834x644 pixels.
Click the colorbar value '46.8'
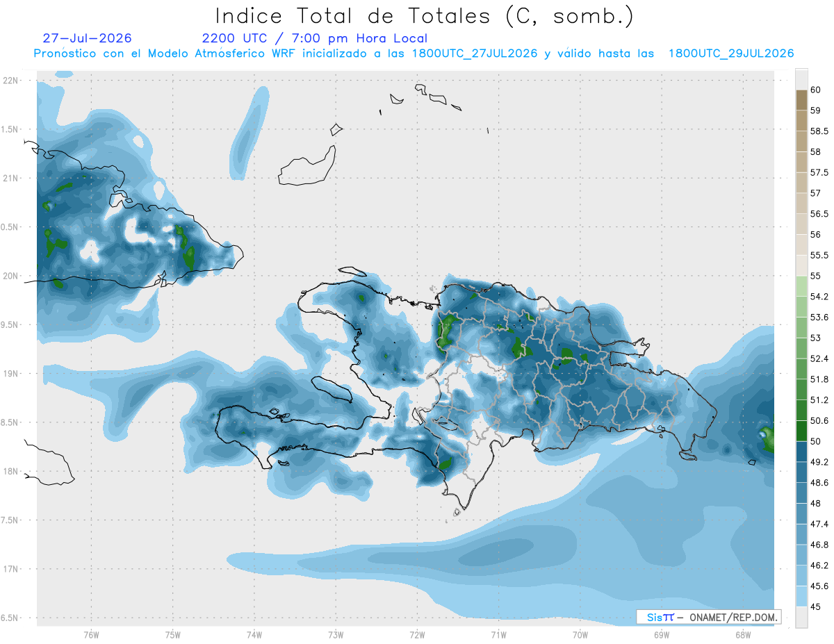[819, 545]
